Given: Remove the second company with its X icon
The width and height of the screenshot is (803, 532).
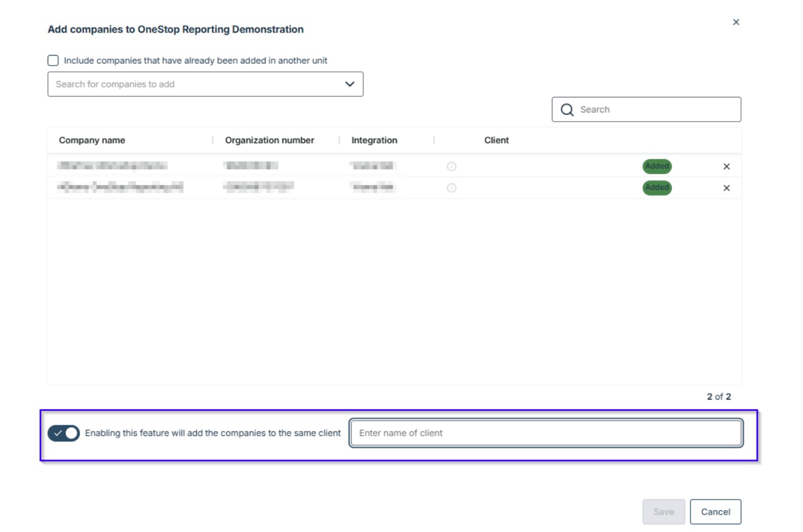Looking at the screenshot, I should click(726, 188).
